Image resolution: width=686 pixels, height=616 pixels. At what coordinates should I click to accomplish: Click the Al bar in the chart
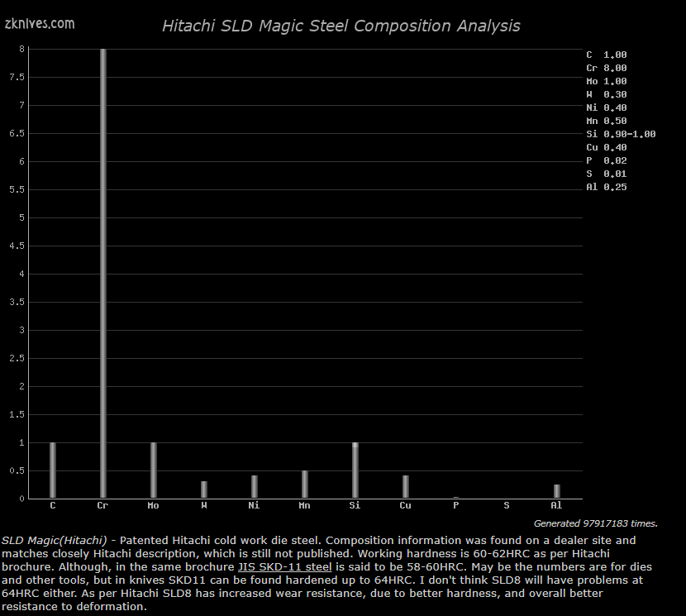point(557,491)
